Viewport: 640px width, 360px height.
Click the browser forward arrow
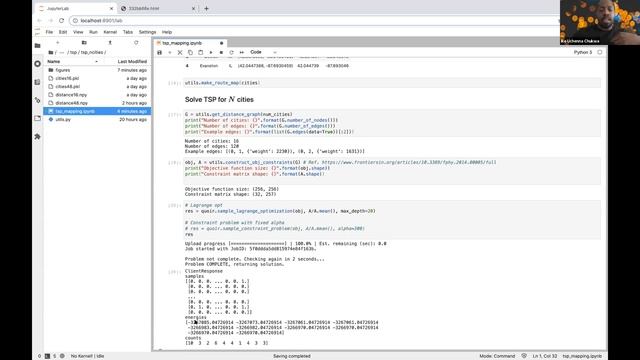(51, 20)
